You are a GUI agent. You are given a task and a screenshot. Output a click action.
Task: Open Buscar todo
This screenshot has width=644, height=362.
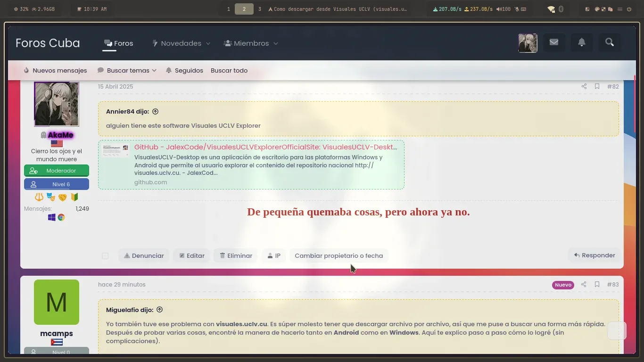[x=229, y=71]
